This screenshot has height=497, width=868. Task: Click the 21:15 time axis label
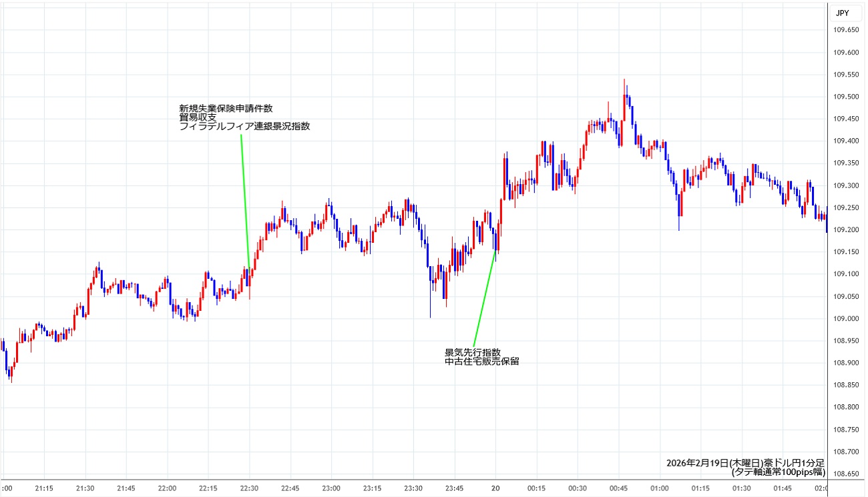(x=44, y=488)
